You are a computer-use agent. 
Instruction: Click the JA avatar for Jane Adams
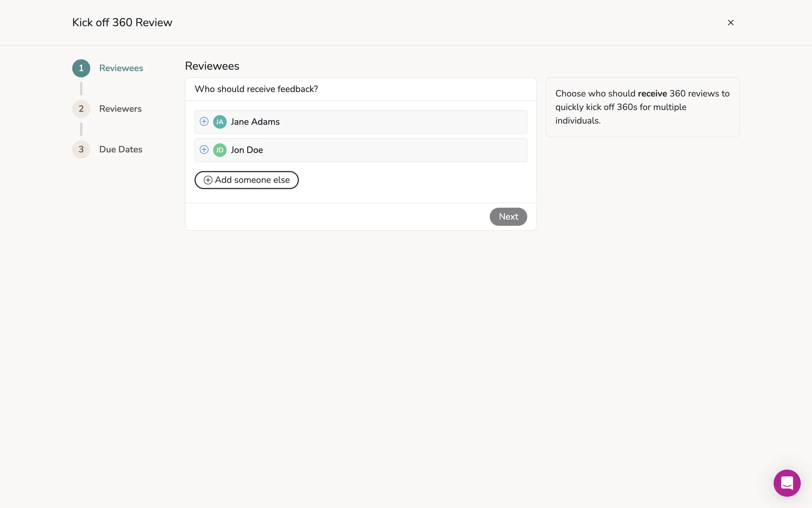[219, 122]
